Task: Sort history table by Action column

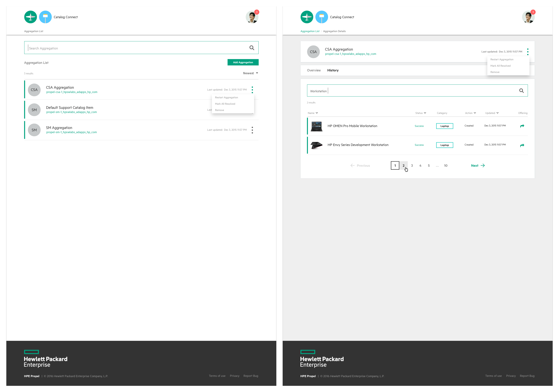Action: [x=470, y=113]
